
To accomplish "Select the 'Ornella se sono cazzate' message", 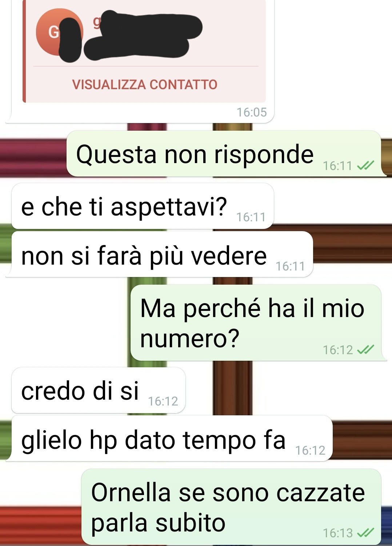I will 231,507.
